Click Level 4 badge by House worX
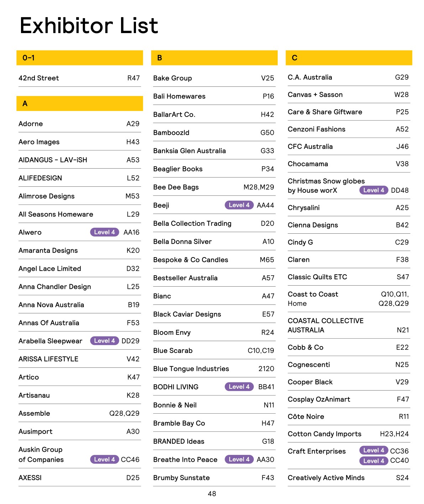 [x=373, y=190]
